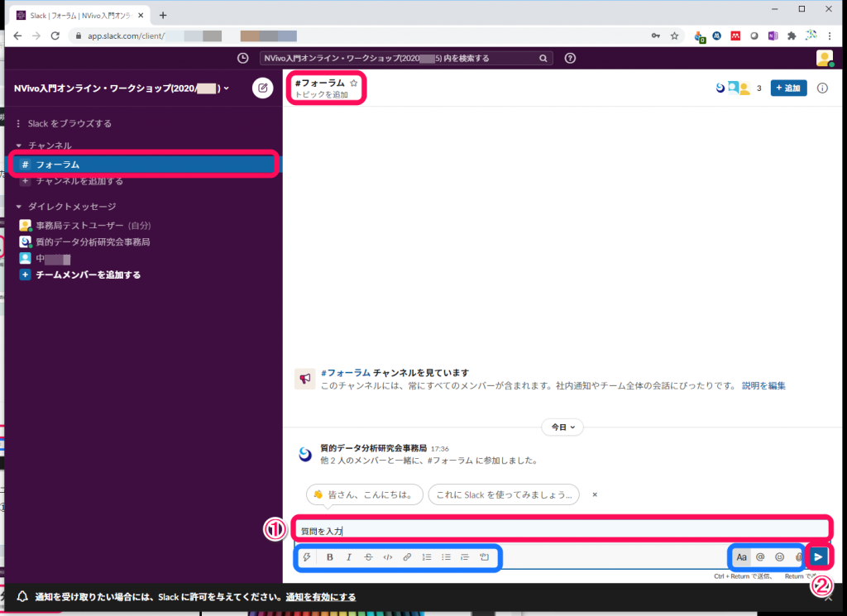
Task: Insert a code block
Action: coord(485,557)
